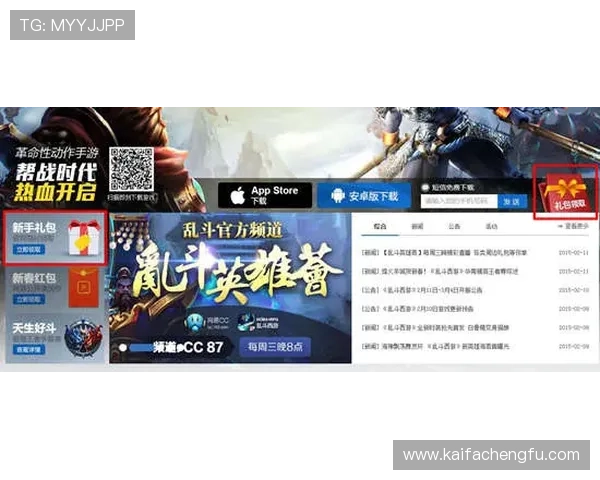Click the Android robot icon
The height and width of the screenshot is (480, 600).
click(x=337, y=196)
